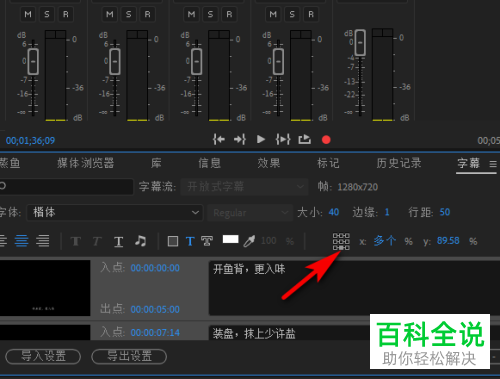Select the first caption's black thumbnail
Screen dimensions: 500x379
(x=45, y=288)
